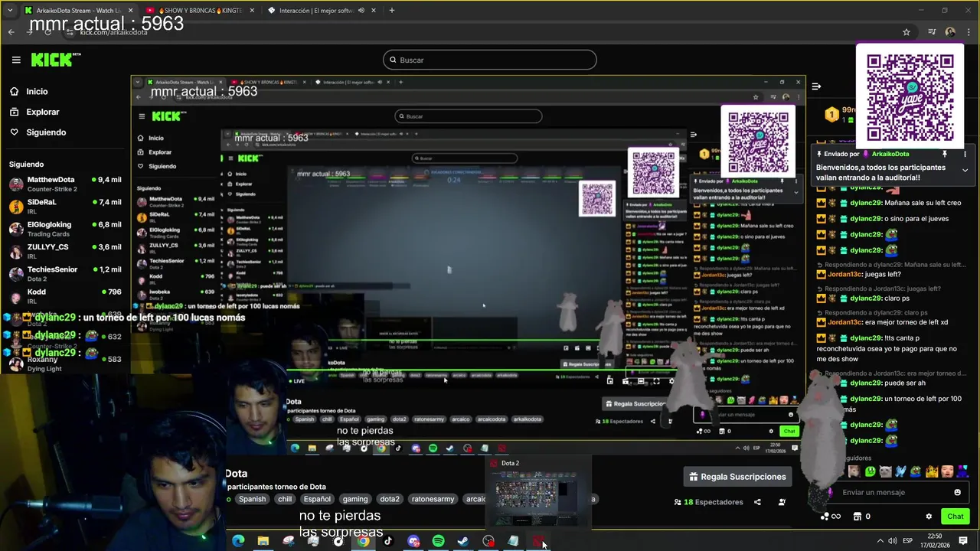The height and width of the screenshot is (551, 980).
Task: Open Siguiendo in sidebar
Action: pos(46,132)
